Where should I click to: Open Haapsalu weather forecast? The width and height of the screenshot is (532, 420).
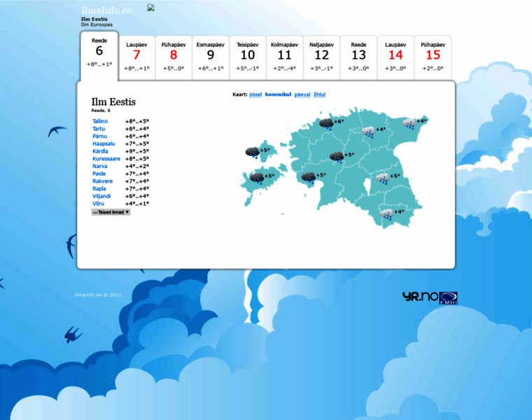104,143
